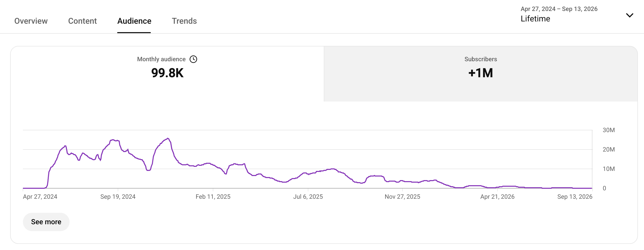The image size is (644, 250).
Task: Select the Audience tab
Action: pyautogui.click(x=134, y=21)
